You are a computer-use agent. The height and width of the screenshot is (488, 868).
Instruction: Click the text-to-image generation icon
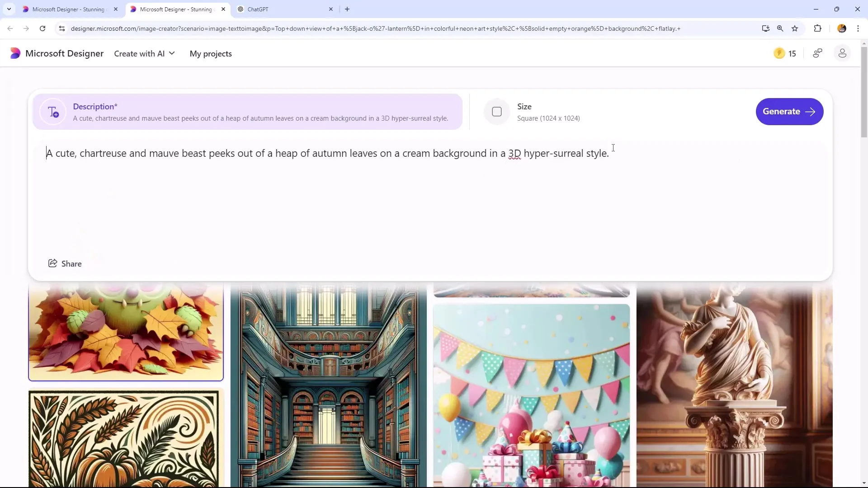[x=54, y=112]
